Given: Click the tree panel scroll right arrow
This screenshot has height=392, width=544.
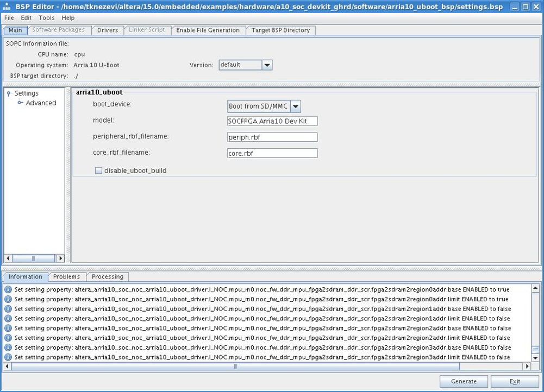Looking at the screenshot, I should click(x=60, y=258).
